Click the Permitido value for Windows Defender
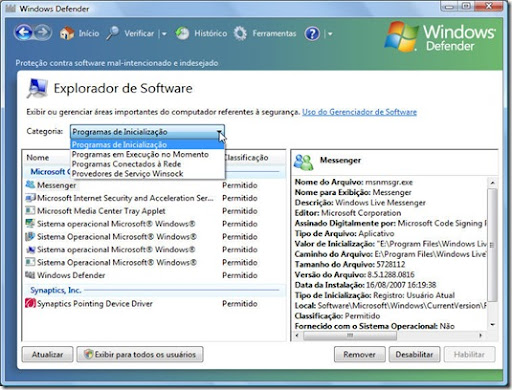The width and height of the screenshot is (512, 390). [240, 275]
